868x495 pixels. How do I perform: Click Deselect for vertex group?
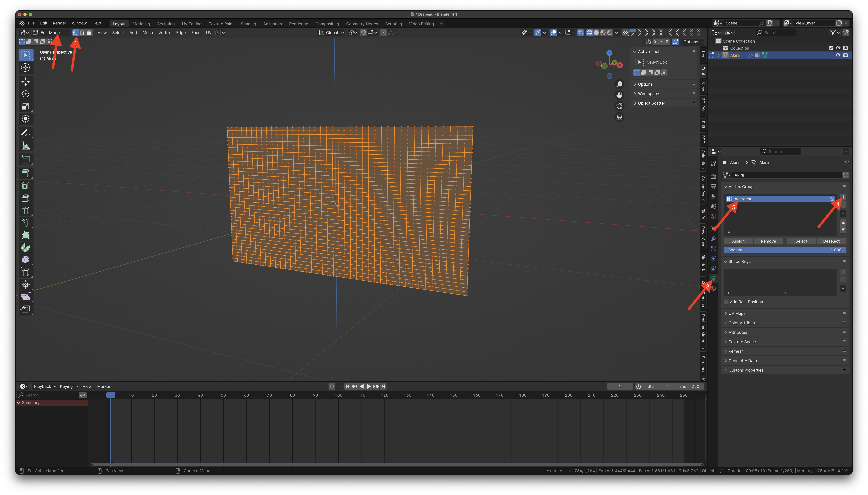(831, 241)
